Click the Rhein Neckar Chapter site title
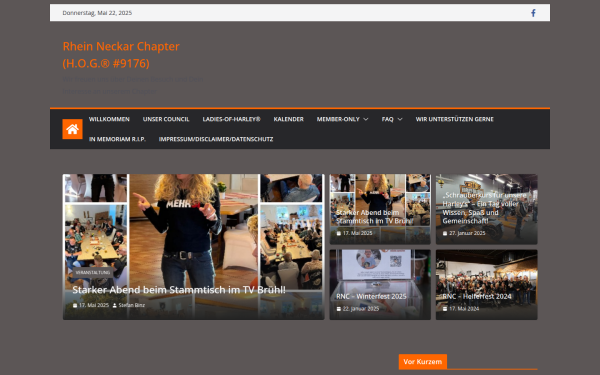The image size is (600, 375). tap(121, 55)
